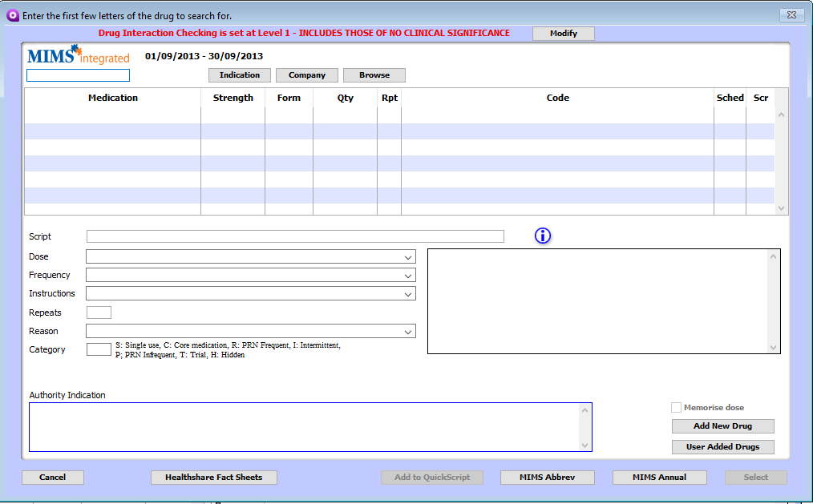Expand the Reason dropdown
813x504 pixels.
410,331
